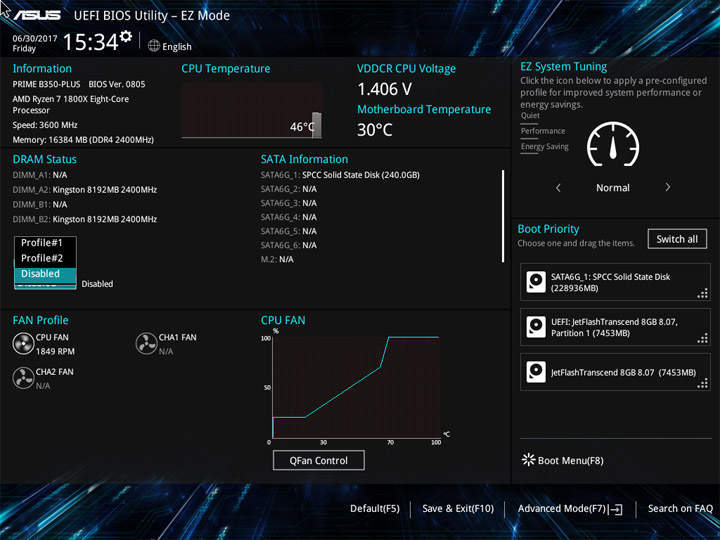This screenshot has height=540, width=720.
Task: Click the SATA6G_1 SPCC disk icon in Boot Priority
Action: (x=536, y=281)
